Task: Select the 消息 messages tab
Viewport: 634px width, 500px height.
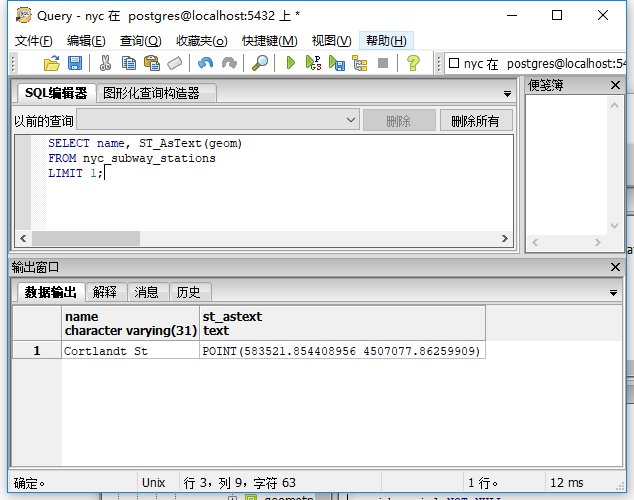Action: click(x=146, y=292)
